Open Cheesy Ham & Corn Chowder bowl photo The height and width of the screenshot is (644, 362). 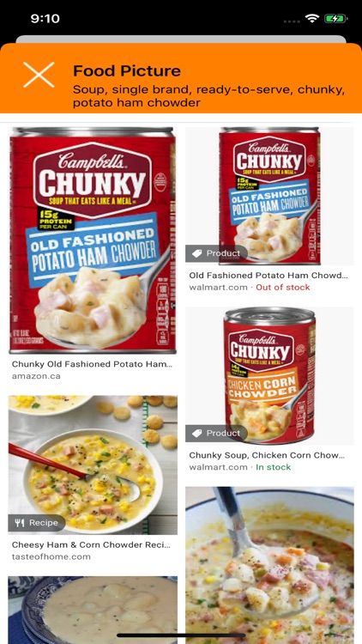(x=93, y=465)
